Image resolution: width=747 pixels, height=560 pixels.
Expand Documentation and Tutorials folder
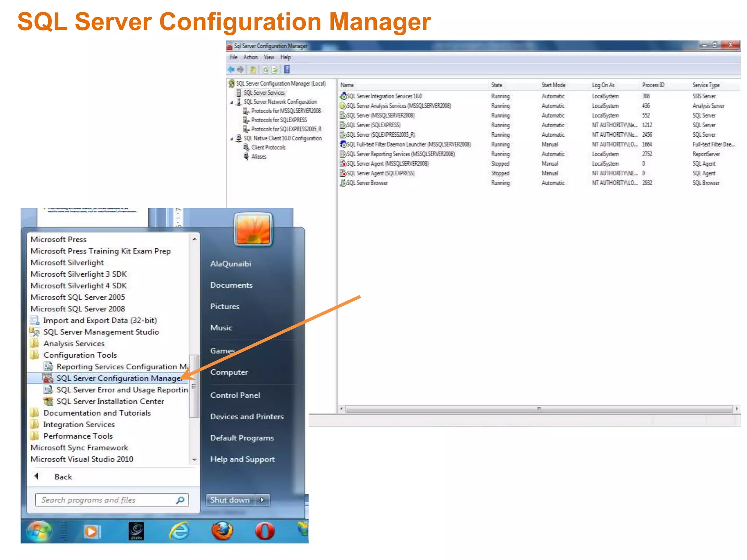[x=90, y=413]
